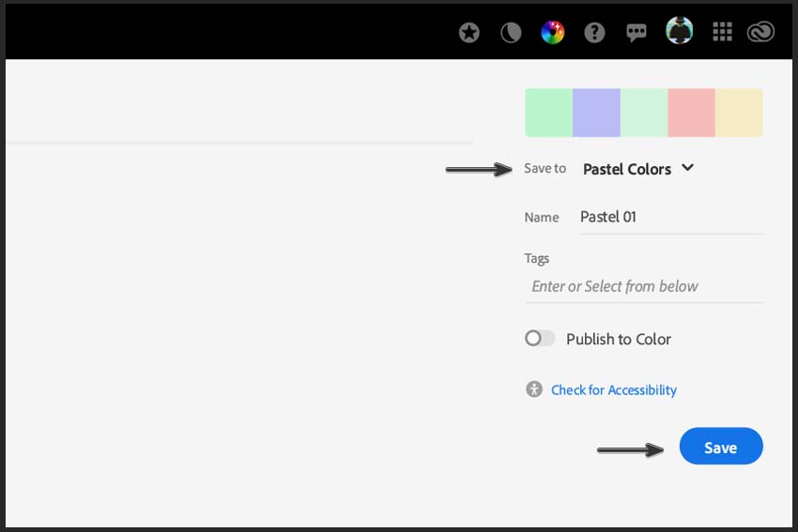Click the Save button
This screenshot has width=798, height=532.
tap(721, 447)
